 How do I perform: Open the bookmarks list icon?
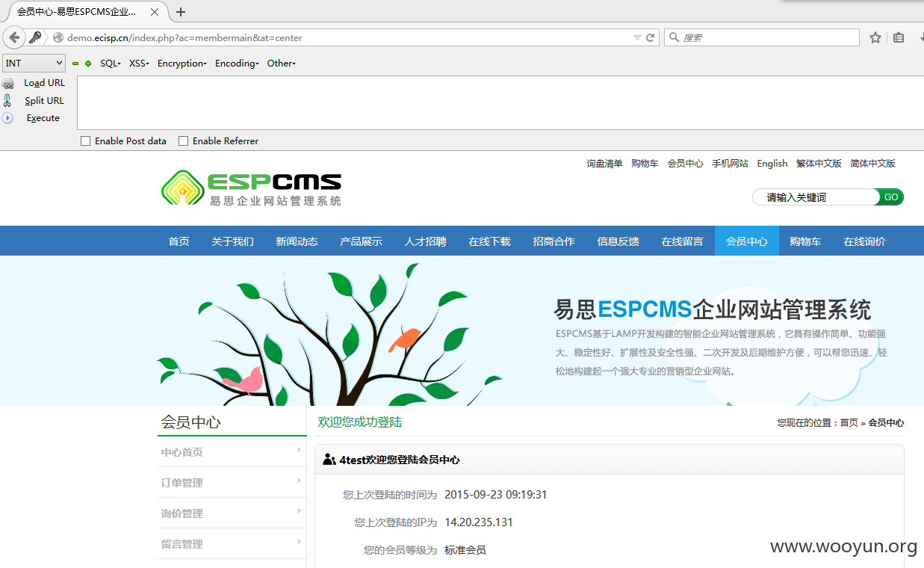tap(899, 37)
